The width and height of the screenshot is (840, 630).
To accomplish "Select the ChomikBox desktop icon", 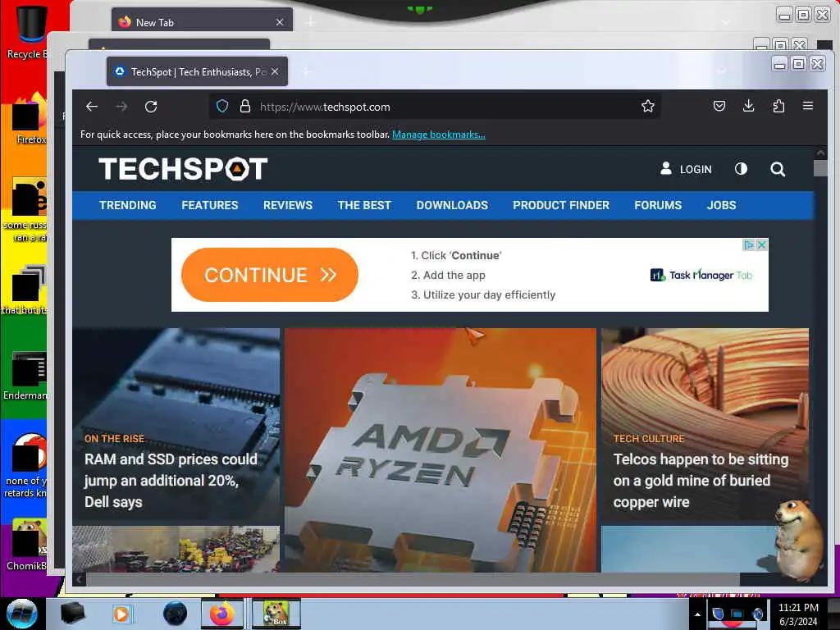I will (28, 545).
